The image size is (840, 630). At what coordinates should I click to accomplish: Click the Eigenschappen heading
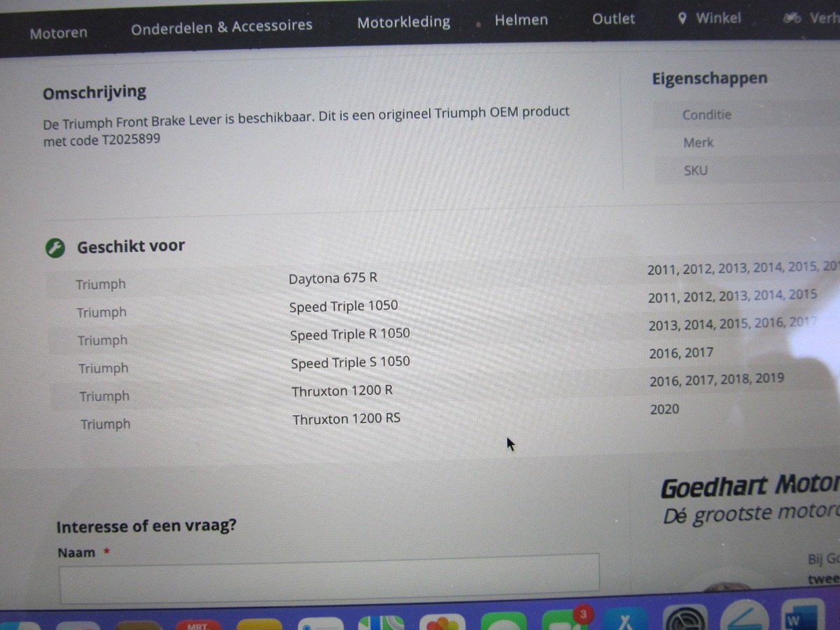tap(710, 78)
